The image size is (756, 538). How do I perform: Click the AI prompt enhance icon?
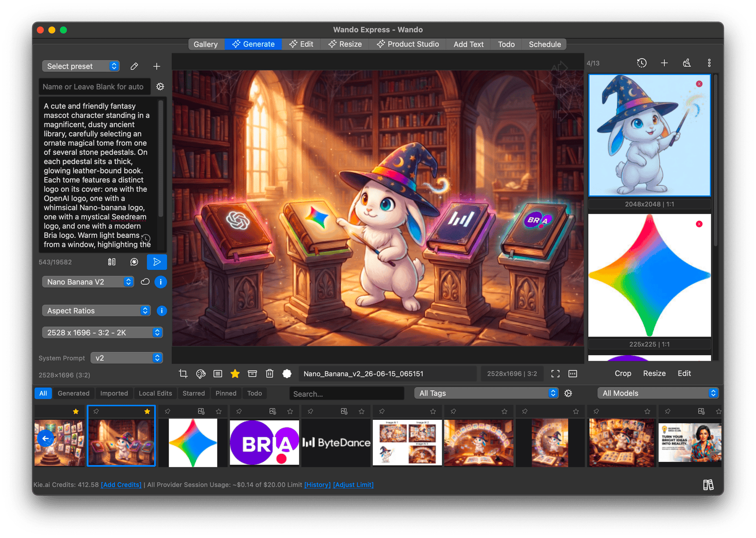134,262
